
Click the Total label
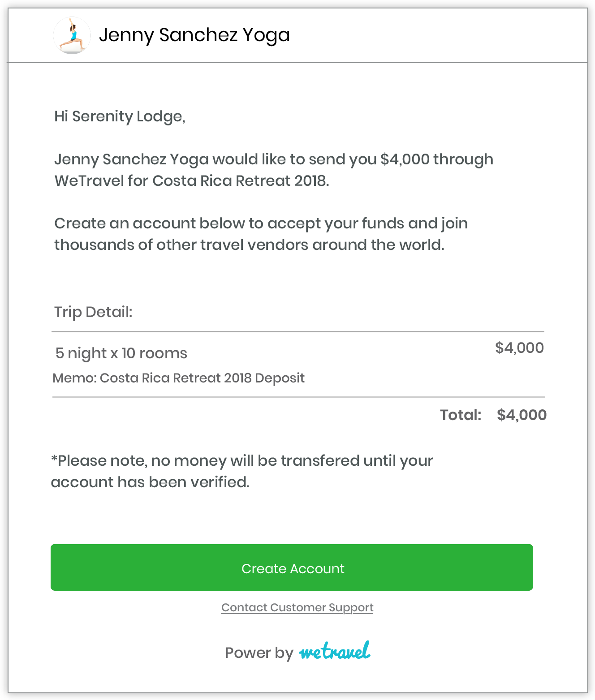[x=461, y=415]
